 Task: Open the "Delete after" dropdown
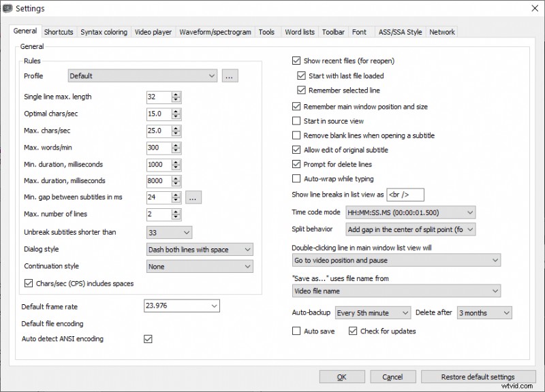(484, 312)
